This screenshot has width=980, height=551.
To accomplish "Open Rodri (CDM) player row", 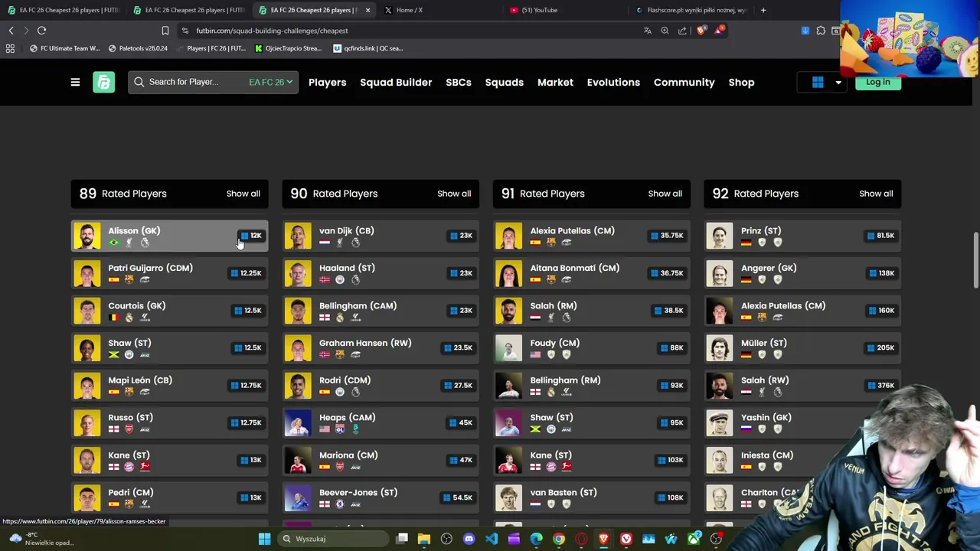I will 381,385.
